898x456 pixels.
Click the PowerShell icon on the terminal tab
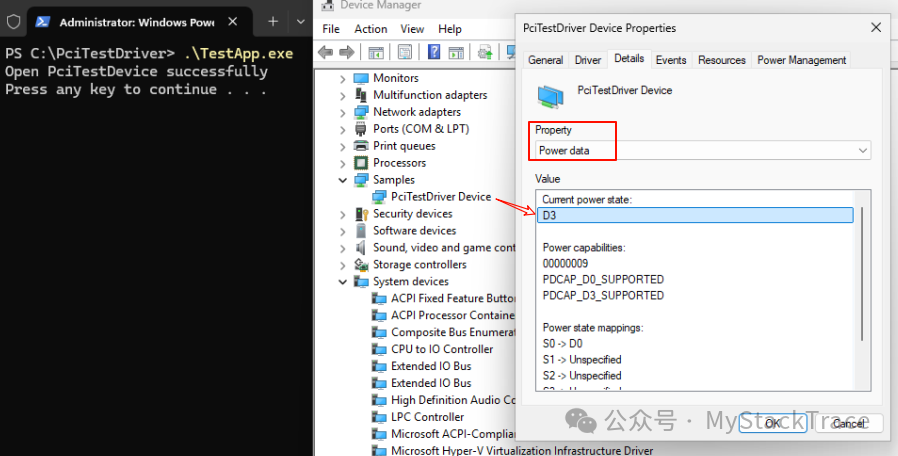pyautogui.click(x=42, y=22)
